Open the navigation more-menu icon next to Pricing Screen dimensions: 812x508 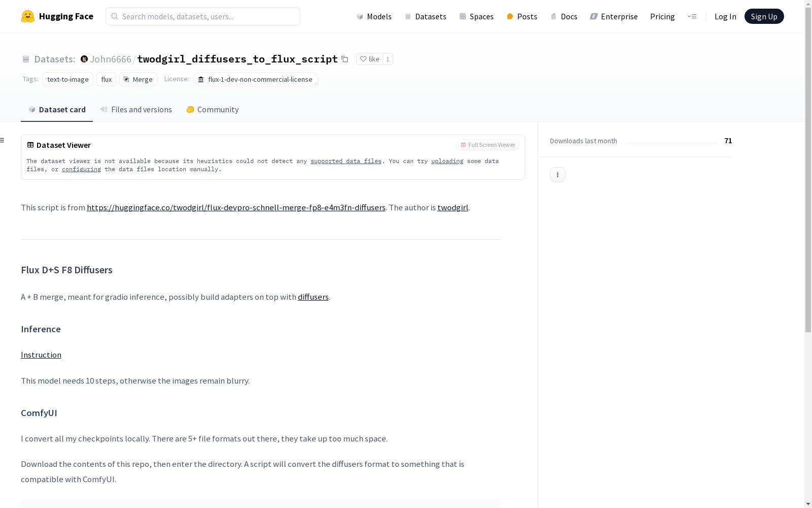point(692,16)
